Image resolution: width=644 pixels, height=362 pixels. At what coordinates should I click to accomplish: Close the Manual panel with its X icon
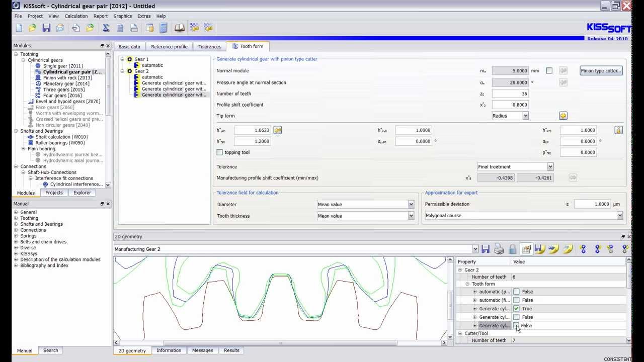coord(108,204)
